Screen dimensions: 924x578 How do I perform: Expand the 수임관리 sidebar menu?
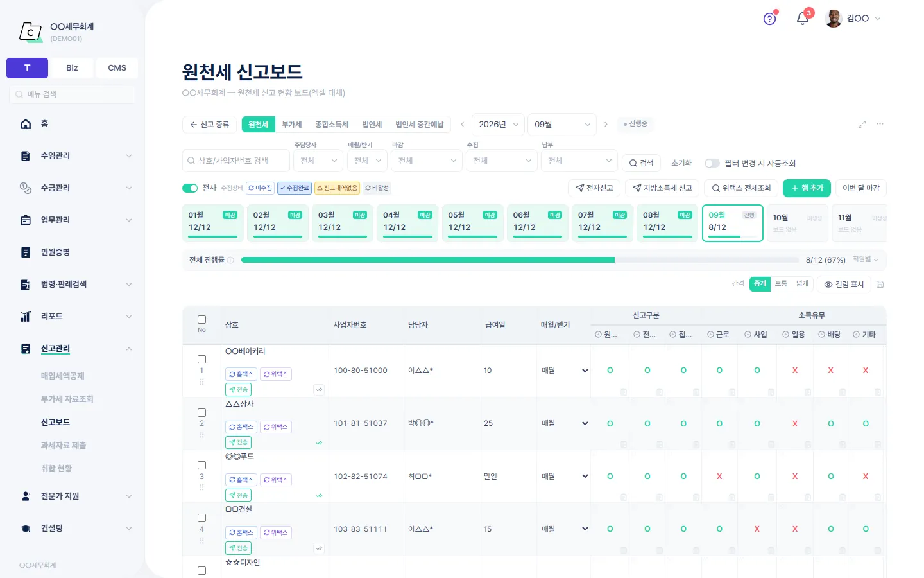(76, 156)
